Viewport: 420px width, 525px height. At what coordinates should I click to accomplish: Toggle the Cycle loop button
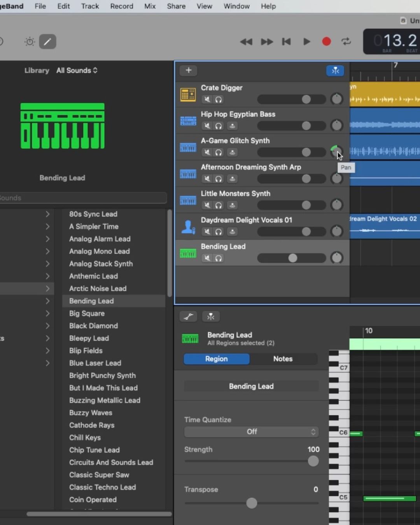click(x=346, y=42)
